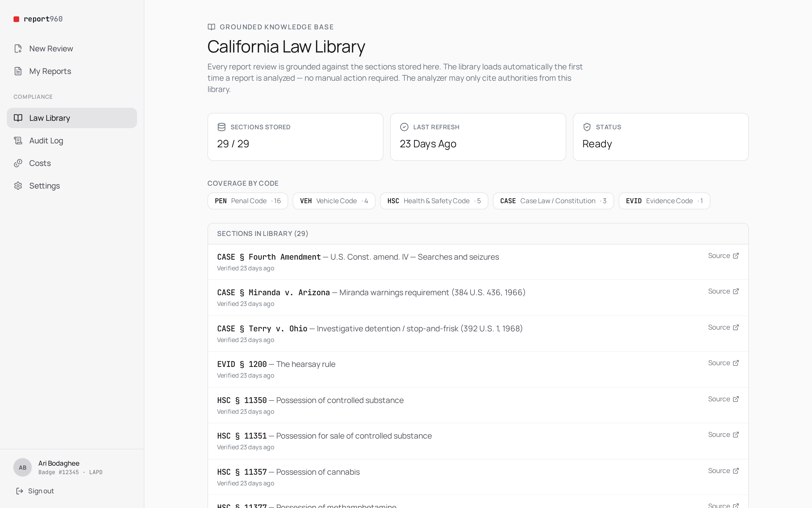The width and height of the screenshot is (812, 508).
Task: Click the Ari Bodaghee user name
Action: (x=59, y=463)
